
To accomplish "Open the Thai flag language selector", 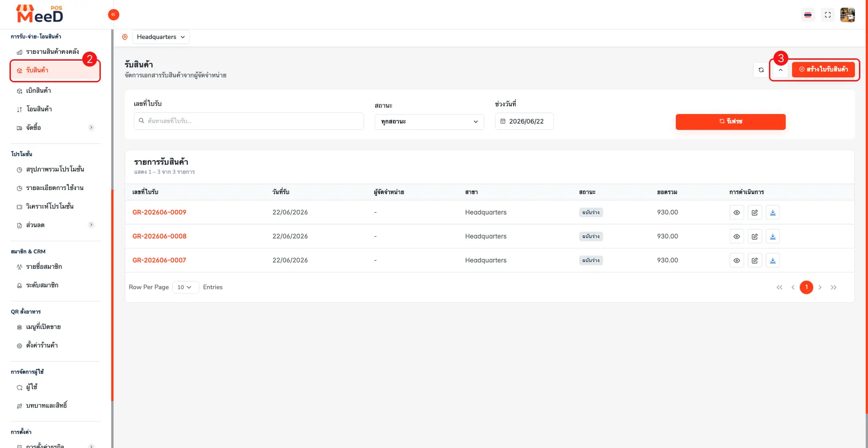I will 808,15.
